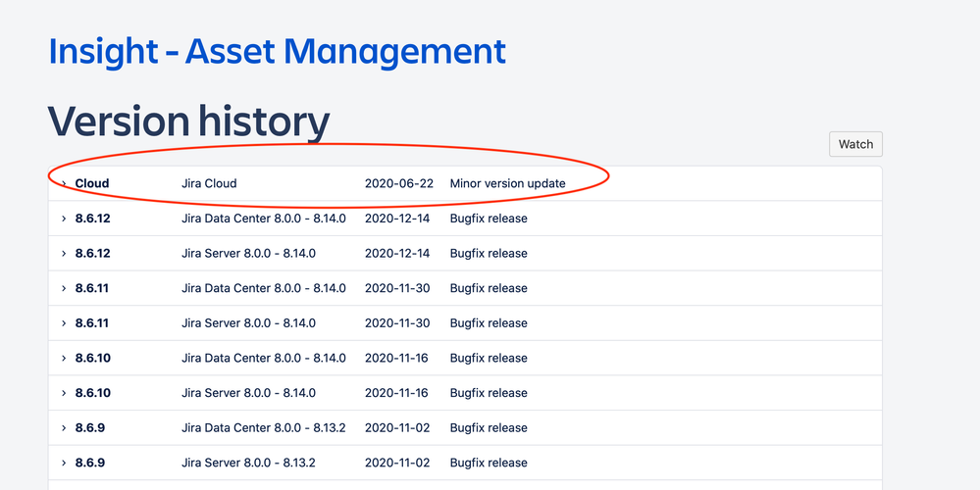
Task: Click 'Bugfix release' in the 8.6.12 Data Center row
Action: pyautogui.click(x=489, y=219)
